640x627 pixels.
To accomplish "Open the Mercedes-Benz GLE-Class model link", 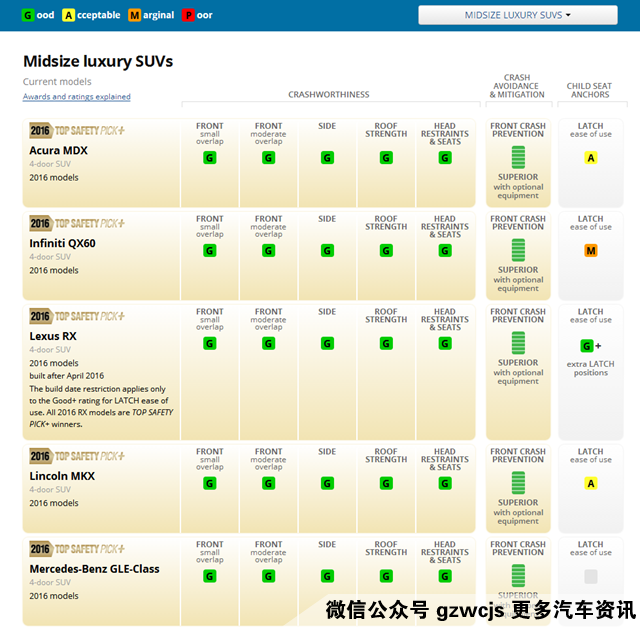I will pos(94,569).
